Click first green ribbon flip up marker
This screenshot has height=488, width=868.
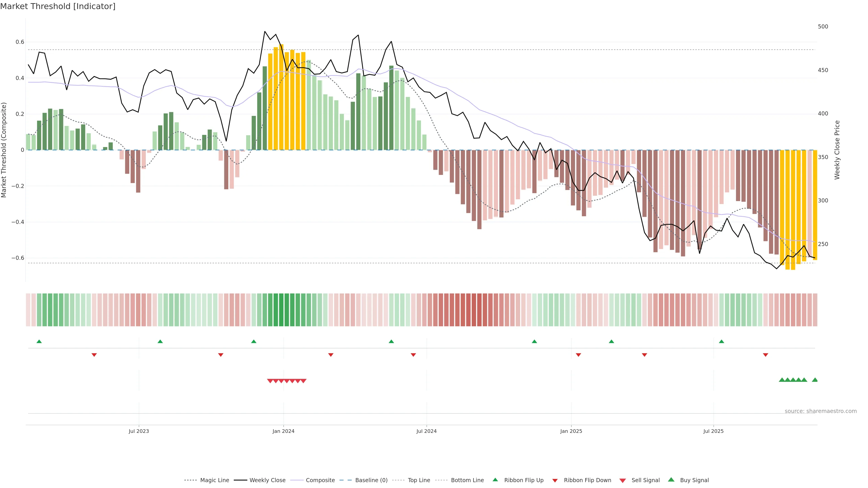point(39,342)
